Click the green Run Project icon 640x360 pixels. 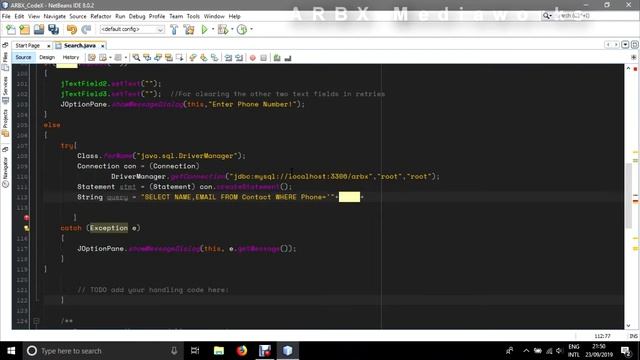tap(204, 29)
